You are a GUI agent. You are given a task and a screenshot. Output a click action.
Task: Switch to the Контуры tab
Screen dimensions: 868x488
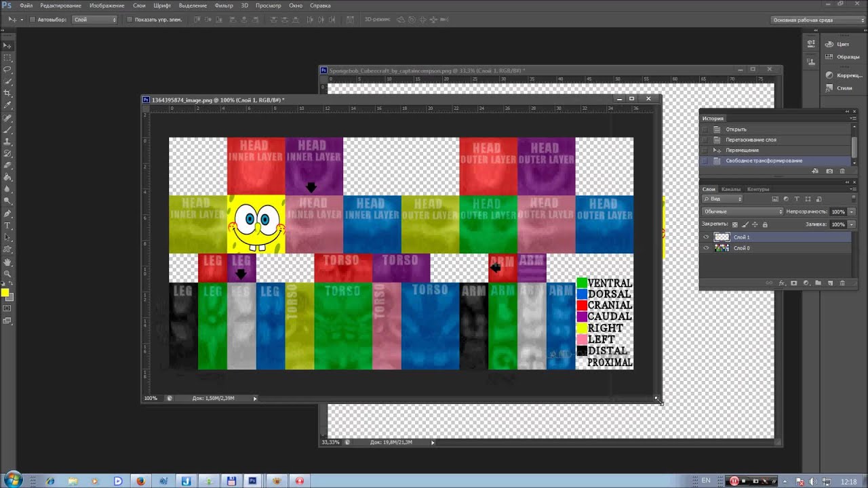coord(757,189)
